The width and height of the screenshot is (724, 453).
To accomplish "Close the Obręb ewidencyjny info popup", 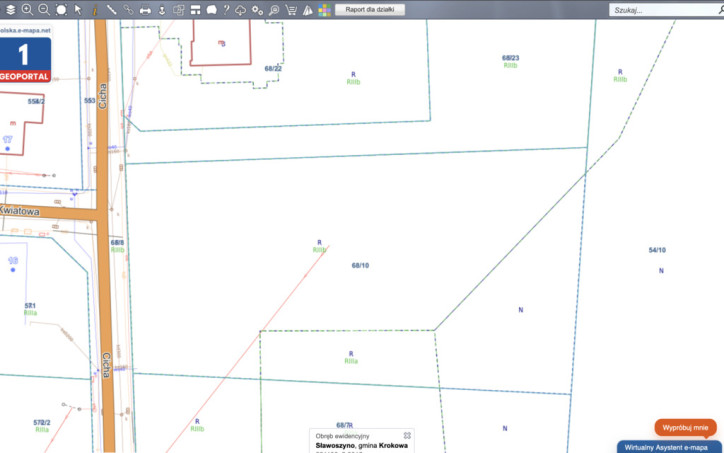I will pos(407,435).
